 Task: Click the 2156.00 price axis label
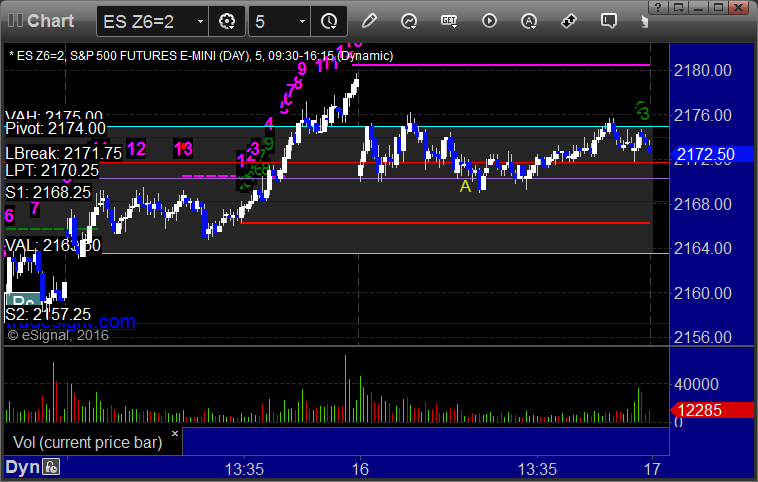pyautogui.click(x=702, y=337)
